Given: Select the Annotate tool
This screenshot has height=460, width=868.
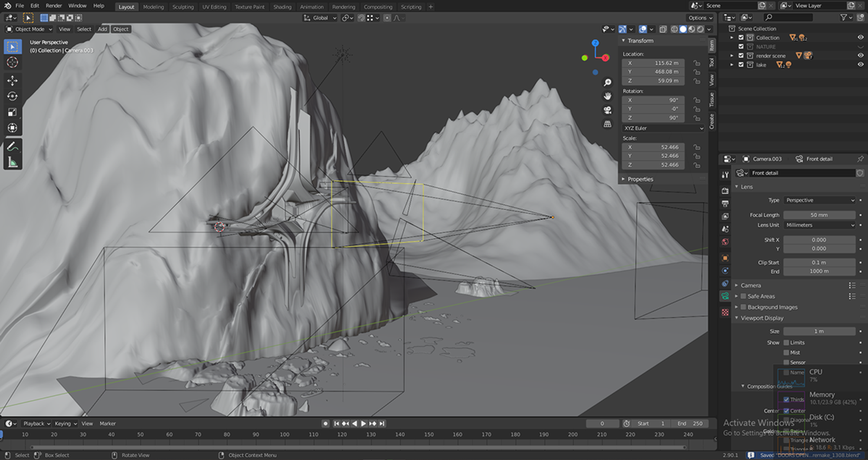Looking at the screenshot, I should tap(13, 147).
